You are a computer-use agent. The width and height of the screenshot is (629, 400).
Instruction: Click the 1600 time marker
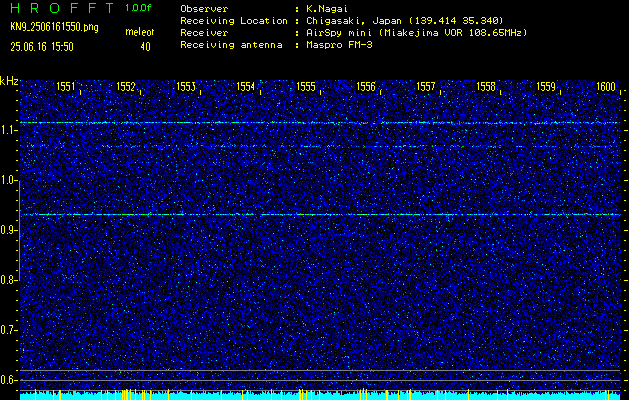pos(606,86)
